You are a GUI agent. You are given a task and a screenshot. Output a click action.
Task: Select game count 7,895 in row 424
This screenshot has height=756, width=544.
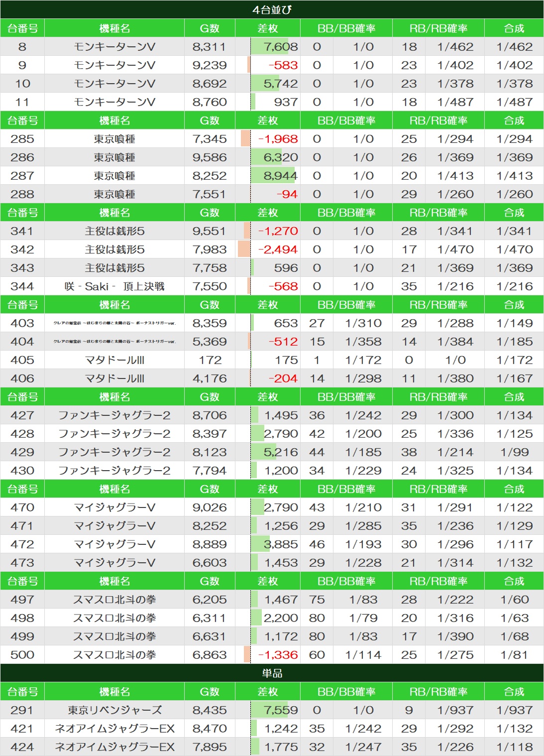tap(210, 747)
